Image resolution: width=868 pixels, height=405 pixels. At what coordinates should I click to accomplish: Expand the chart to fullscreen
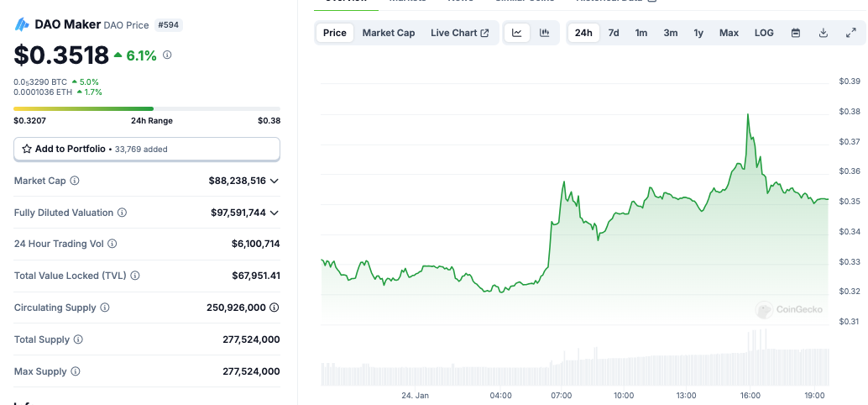pyautogui.click(x=851, y=33)
